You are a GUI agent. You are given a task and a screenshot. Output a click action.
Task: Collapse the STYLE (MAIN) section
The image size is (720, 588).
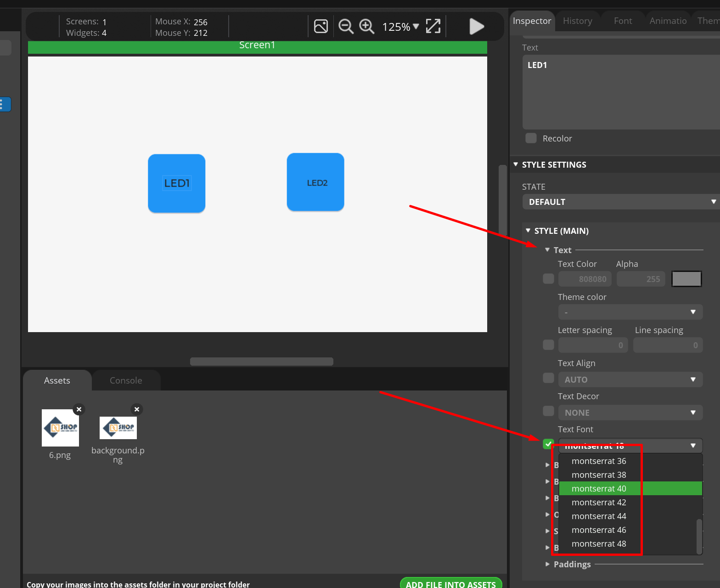pyautogui.click(x=528, y=231)
